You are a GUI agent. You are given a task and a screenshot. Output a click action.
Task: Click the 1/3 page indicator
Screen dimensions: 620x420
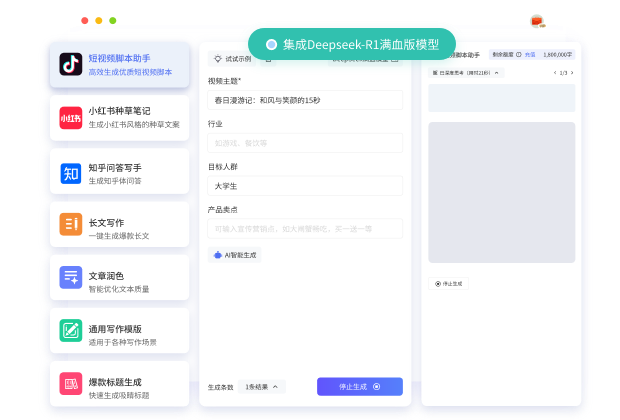563,73
